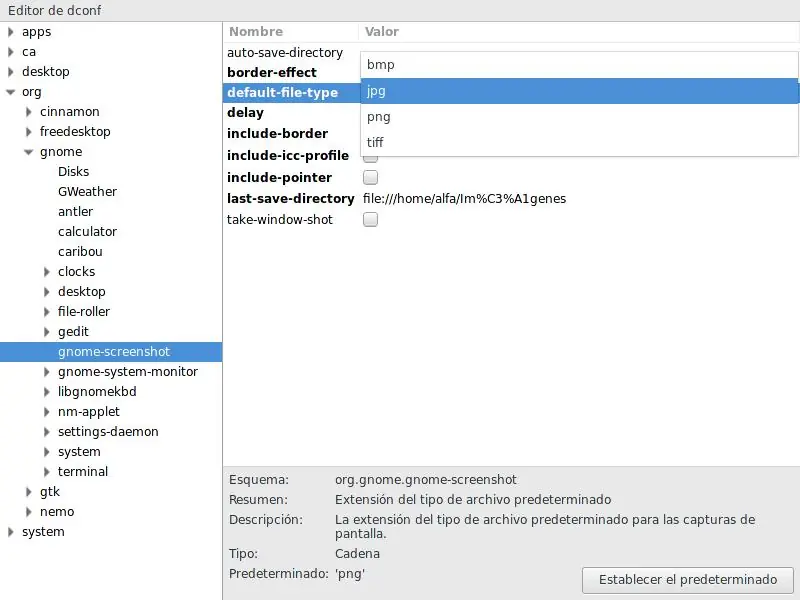Select the default-file-type key row

point(291,93)
